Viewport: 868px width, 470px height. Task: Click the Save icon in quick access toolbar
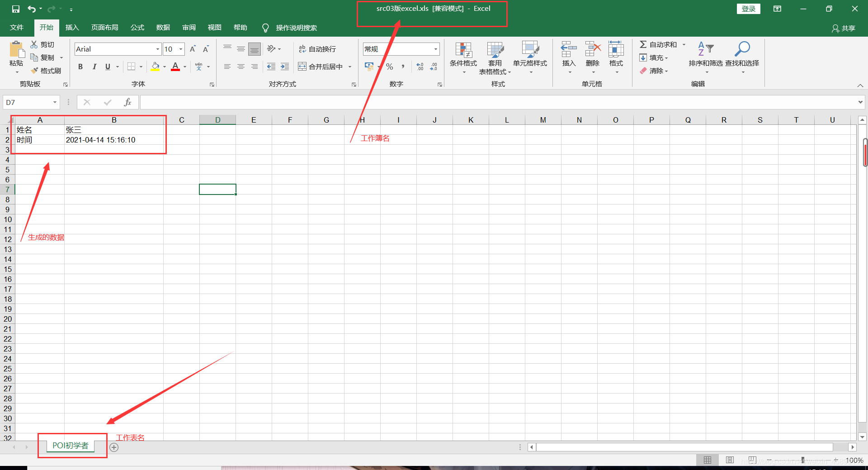pos(16,9)
